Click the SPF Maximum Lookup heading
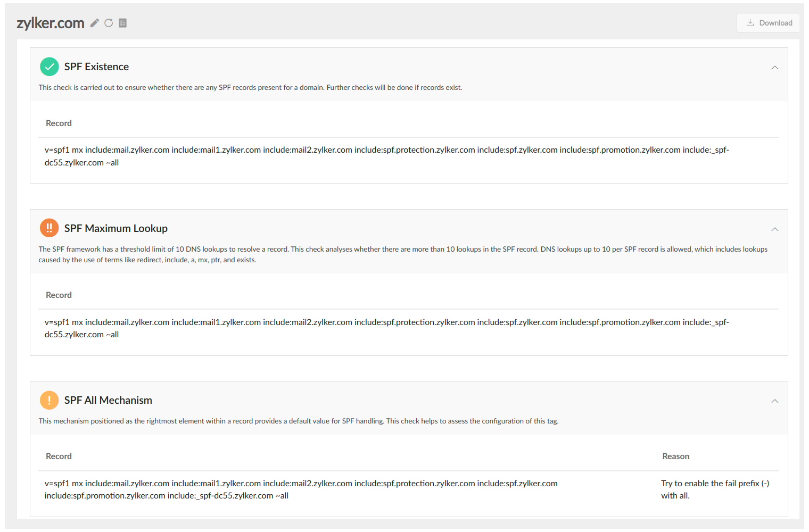 click(116, 228)
